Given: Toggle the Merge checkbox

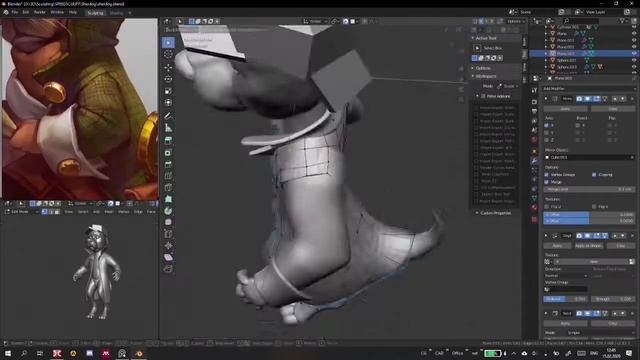Looking at the screenshot, I should 547,182.
